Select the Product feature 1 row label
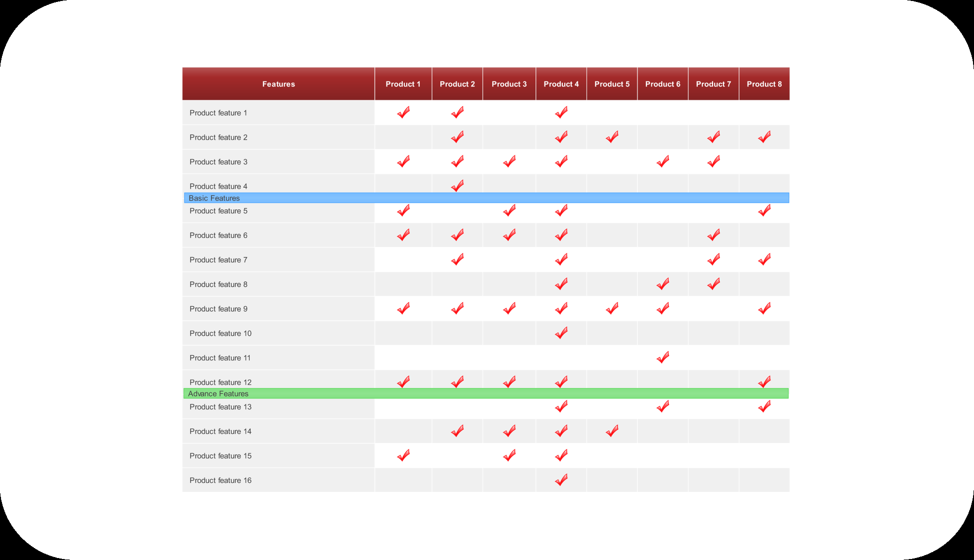Viewport: 974px width, 560px height. point(218,113)
